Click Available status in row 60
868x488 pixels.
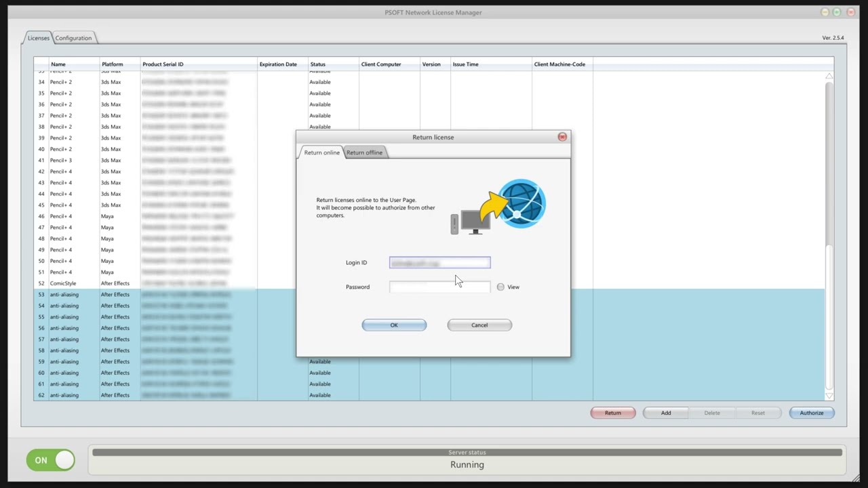[x=320, y=373]
